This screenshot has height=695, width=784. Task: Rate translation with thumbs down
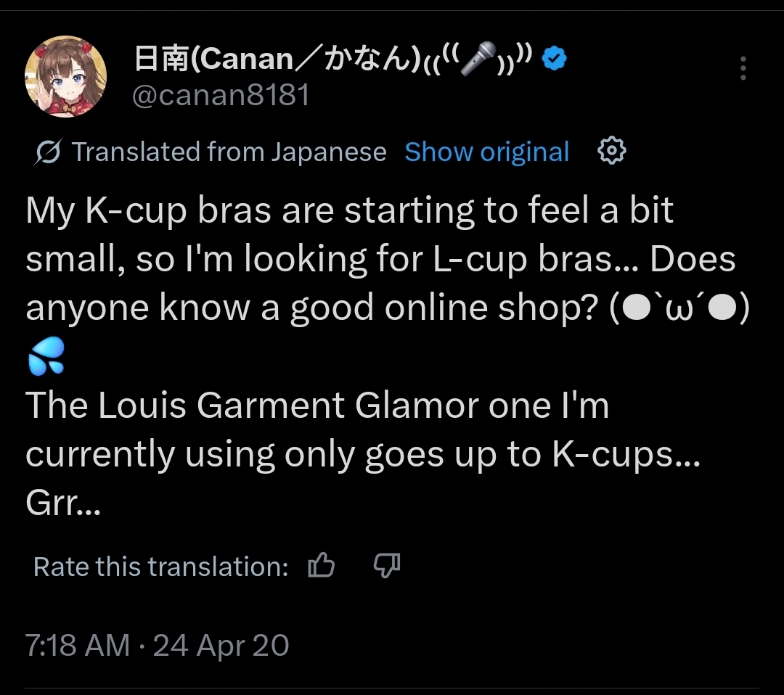[387, 566]
